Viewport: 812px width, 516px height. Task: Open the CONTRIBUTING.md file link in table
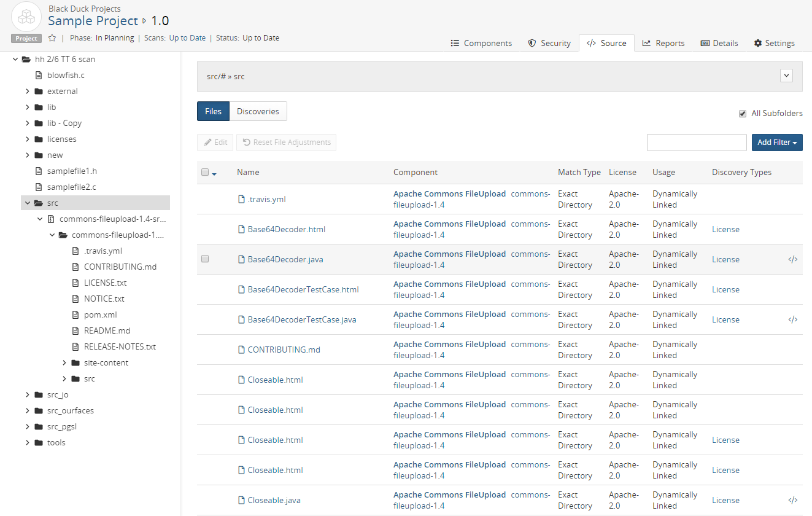(284, 350)
